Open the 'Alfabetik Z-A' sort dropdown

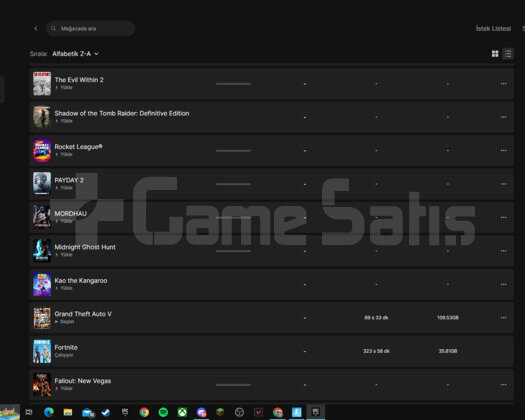(x=75, y=54)
